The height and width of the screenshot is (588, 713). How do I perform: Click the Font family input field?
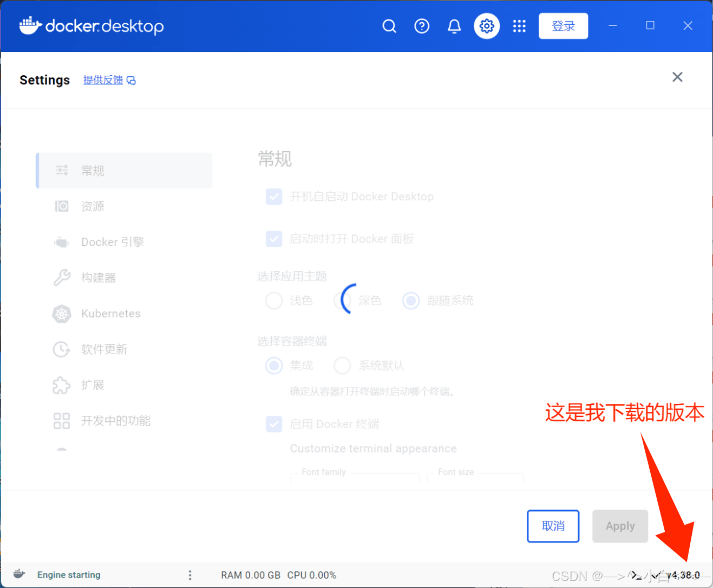[x=355, y=479]
